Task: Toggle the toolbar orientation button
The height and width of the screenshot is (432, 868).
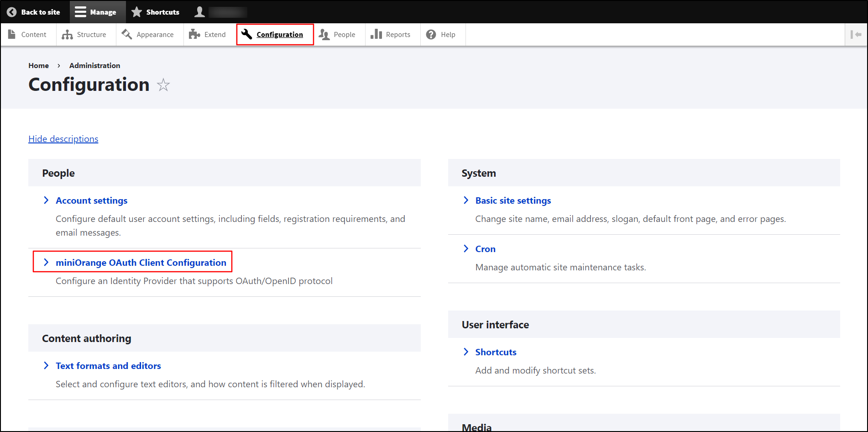Action: [x=856, y=34]
